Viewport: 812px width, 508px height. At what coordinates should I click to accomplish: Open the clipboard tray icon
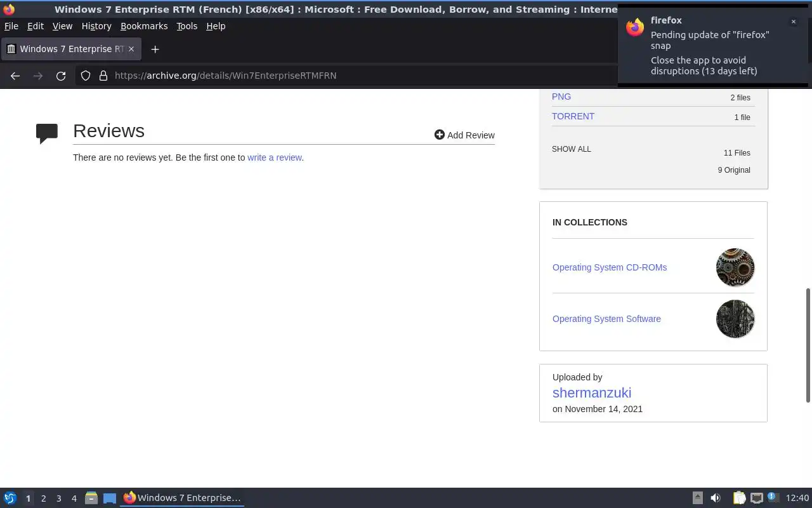[739, 498]
